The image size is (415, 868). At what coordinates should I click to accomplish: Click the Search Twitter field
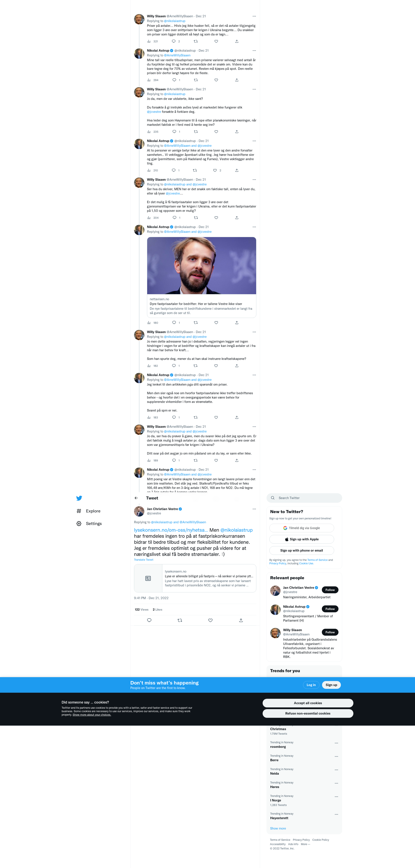(x=304, y=498)
